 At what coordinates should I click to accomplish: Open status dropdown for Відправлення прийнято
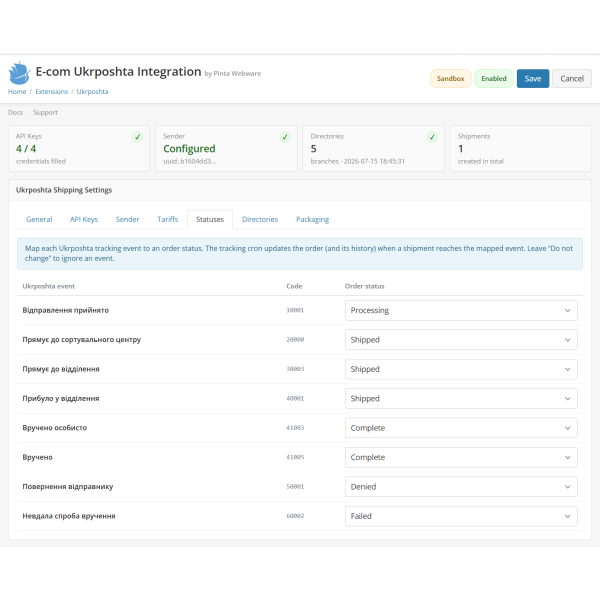461,310
